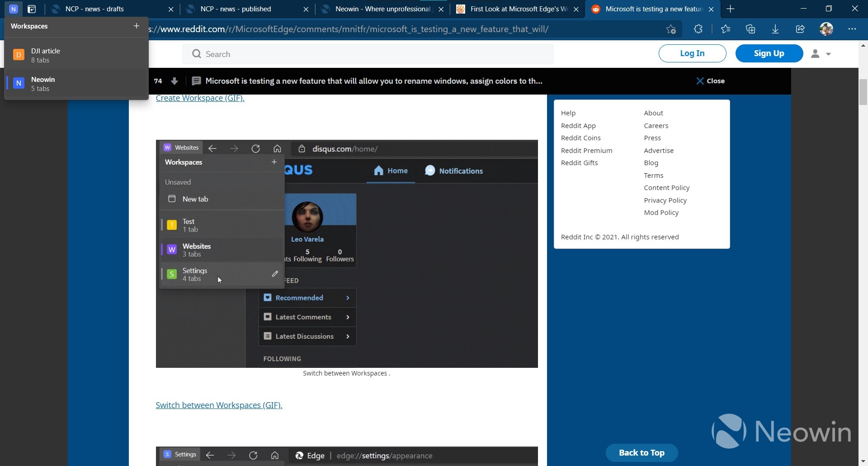Open the Downloads icon
Viewport: 868px width, 466px height.
click(x=775, y=29)
